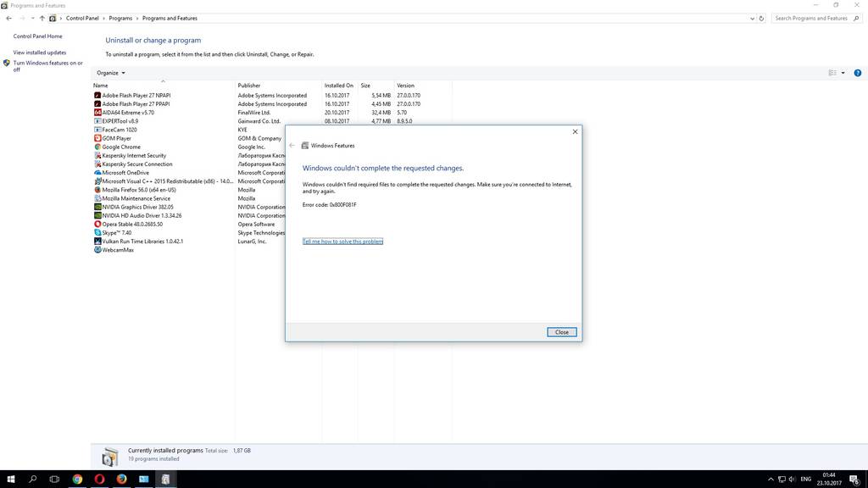Open 'Tell me how to solve this problem' link
This screenshot has width=868, height=488.
(x=342, y=241)
